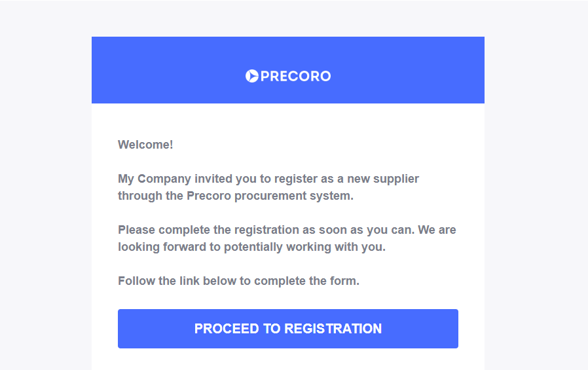Select the PROCEED TO REGISTRATION button

pos(288,329)
